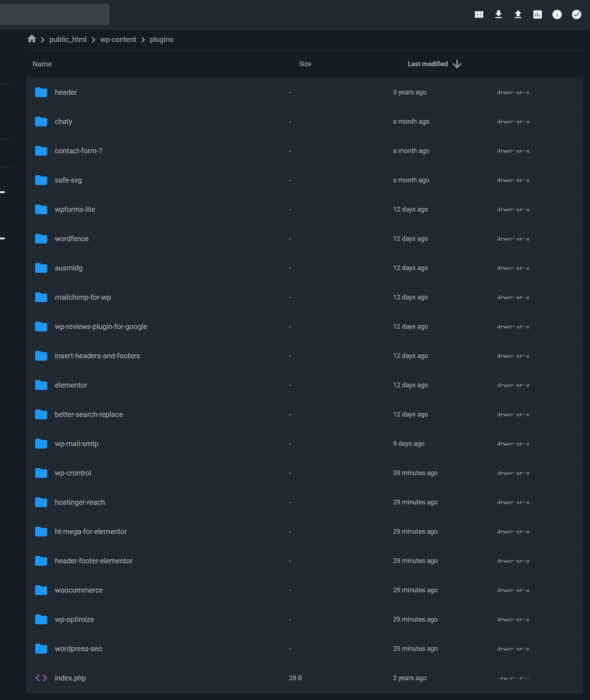Select the better-search-replace folder name
Image resolution: width=590 pixels, height=700 pixels.
tap(89, 414)
